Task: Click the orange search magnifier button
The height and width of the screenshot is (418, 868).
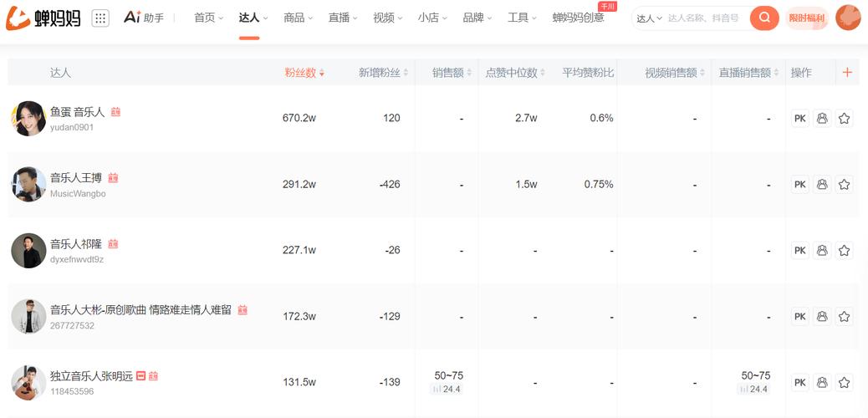Action: (764, 18)
